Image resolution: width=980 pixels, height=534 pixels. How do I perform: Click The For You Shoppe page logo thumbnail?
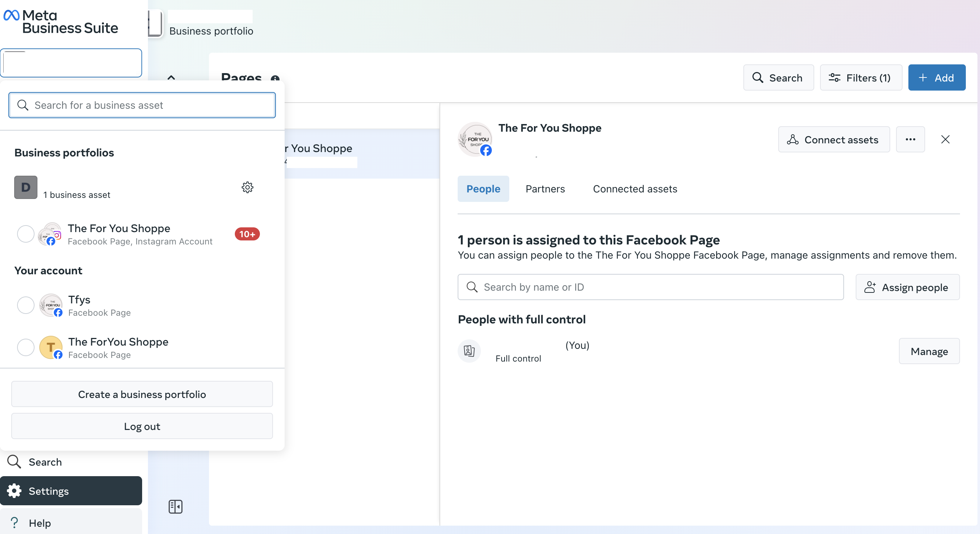point(475,139)
